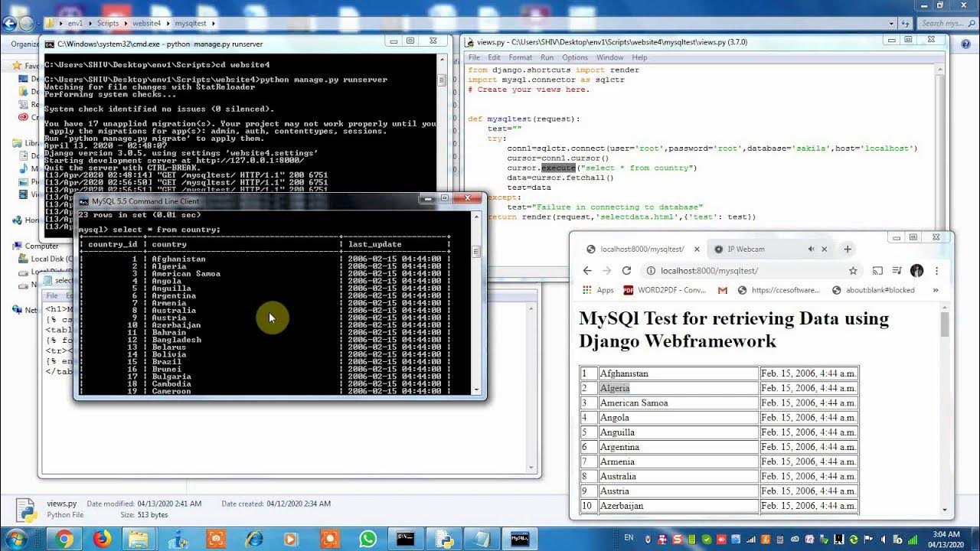Click Explorer back arrow button

point(9,24)
